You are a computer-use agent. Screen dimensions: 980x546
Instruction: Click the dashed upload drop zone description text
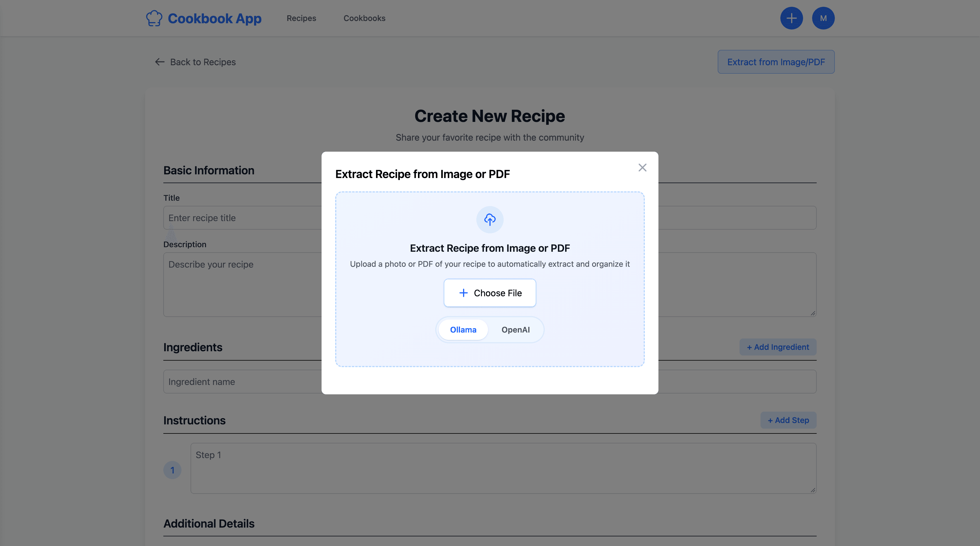490,264
